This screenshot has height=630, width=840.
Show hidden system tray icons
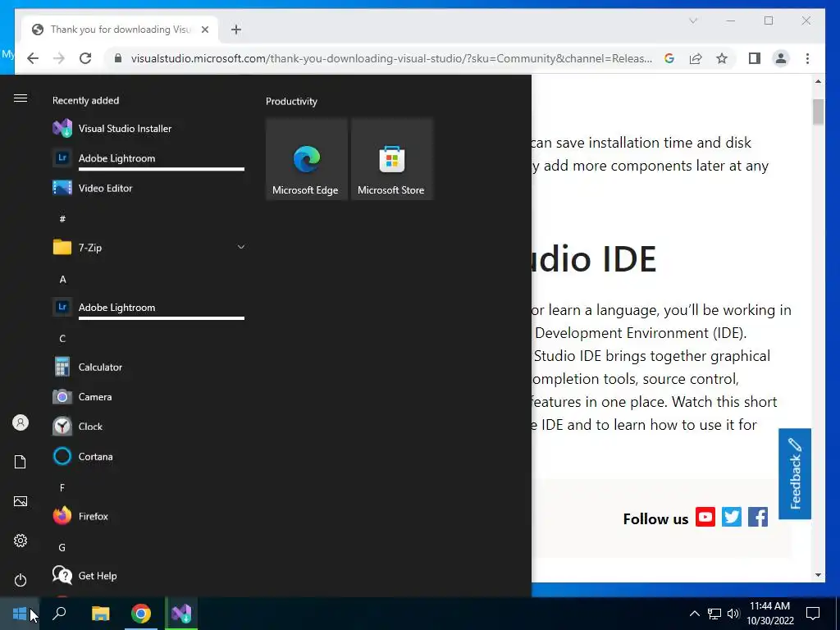point(694,614)
